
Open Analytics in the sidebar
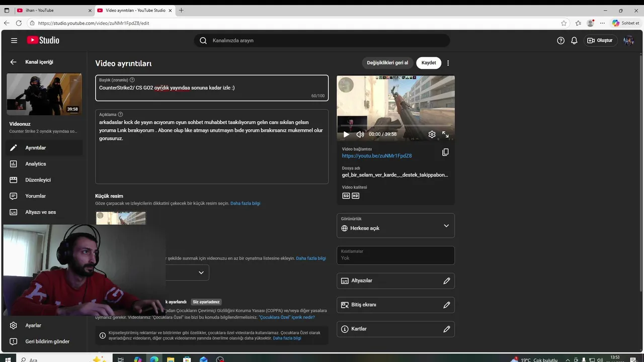(x=44, y=164)
